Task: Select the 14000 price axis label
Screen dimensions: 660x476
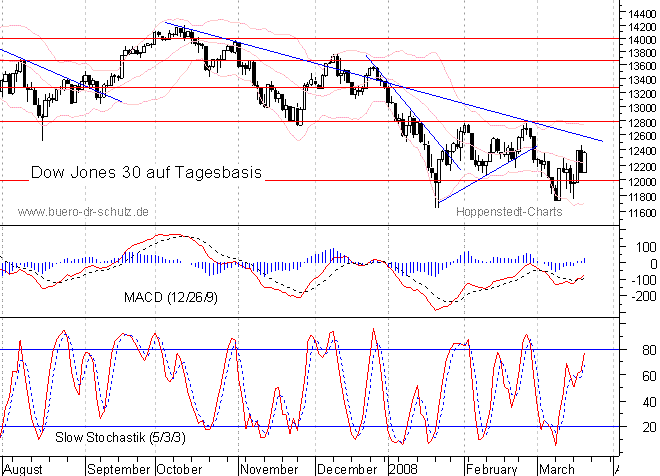Action: 637,39
